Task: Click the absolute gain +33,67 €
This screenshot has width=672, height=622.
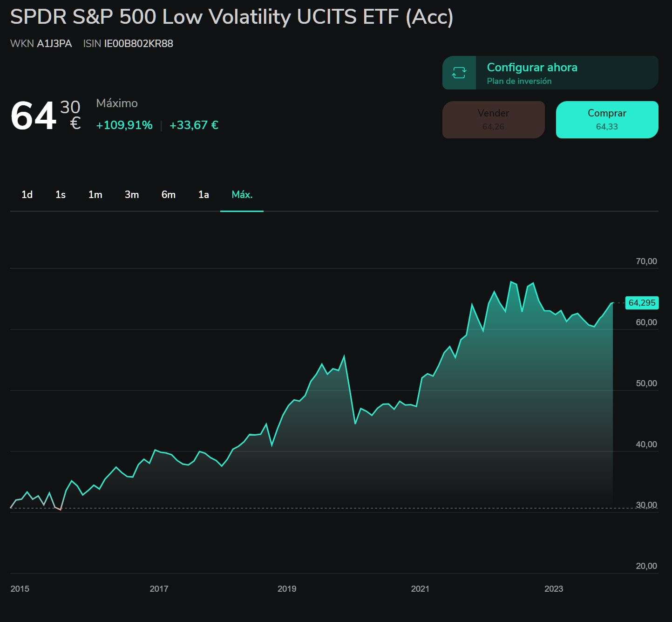Action: coord(194,125)
